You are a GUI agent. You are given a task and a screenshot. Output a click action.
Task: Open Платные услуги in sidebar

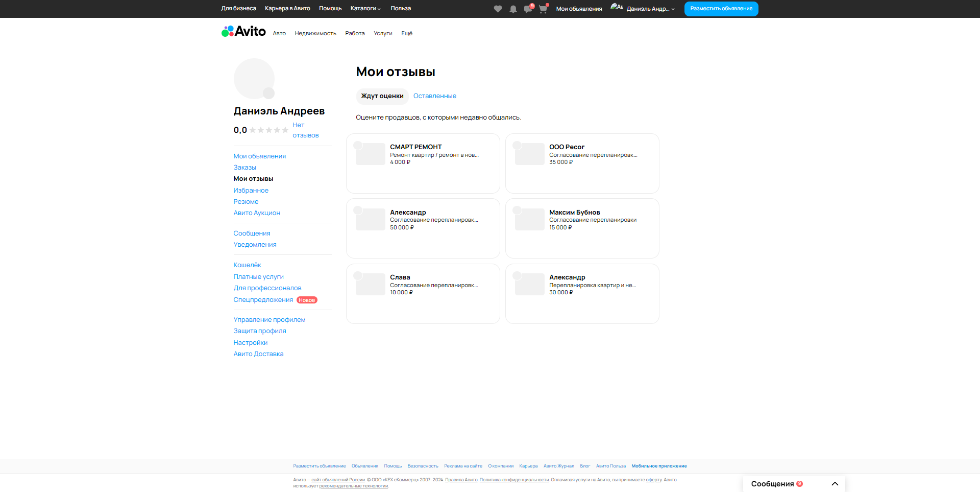point(258,277)
